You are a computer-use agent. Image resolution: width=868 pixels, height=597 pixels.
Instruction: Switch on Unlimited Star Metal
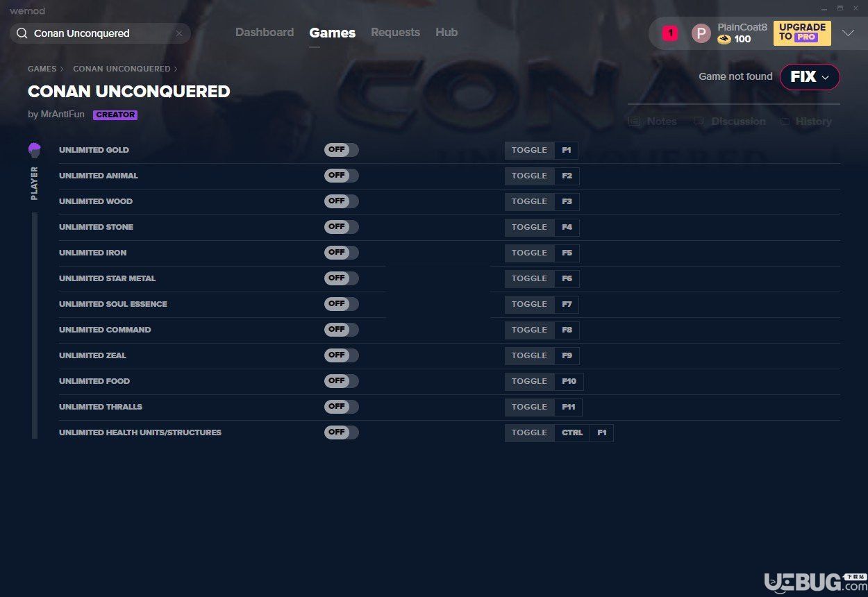coord(342,278)
